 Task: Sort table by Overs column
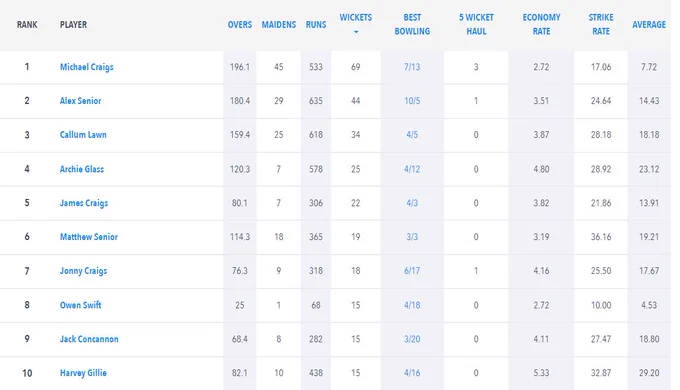coord(240,25)
